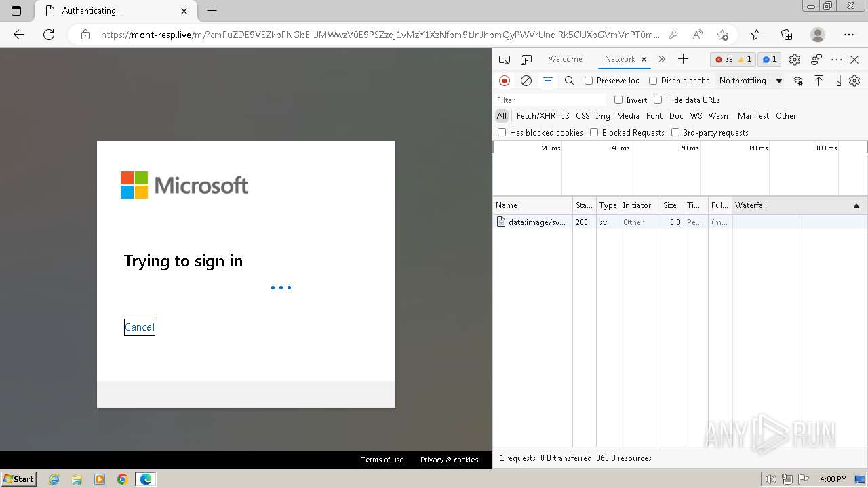Open the No throttling dropdown
868x488 pixels.
click(x=751, y=81)
